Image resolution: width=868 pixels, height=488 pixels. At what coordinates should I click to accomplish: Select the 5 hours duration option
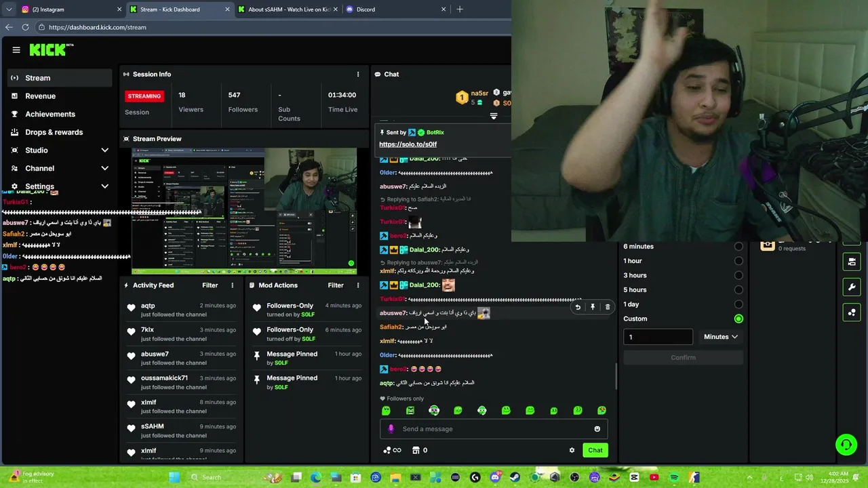click(x=738, y=290)
